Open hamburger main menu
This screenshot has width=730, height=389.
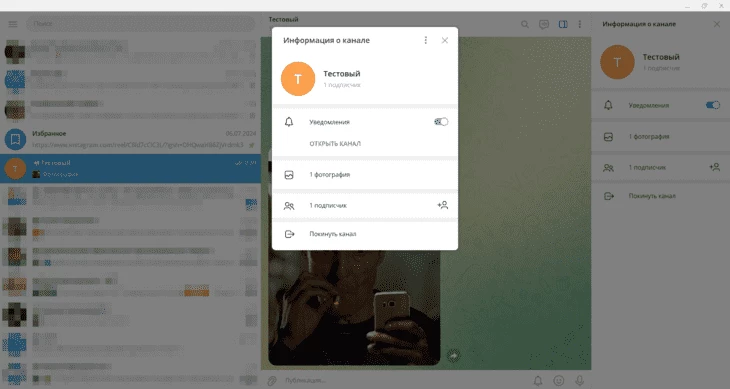click(x=13, y=24)
